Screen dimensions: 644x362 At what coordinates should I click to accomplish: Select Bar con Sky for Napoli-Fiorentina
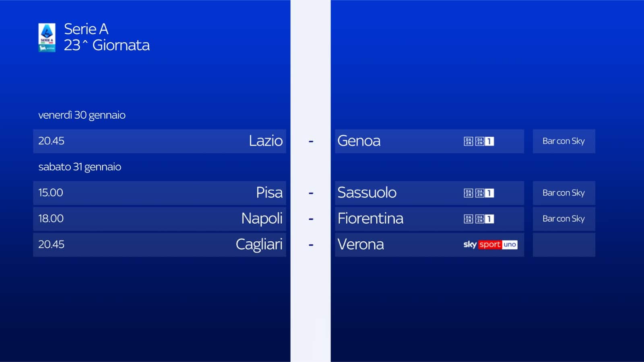[563, 219]
